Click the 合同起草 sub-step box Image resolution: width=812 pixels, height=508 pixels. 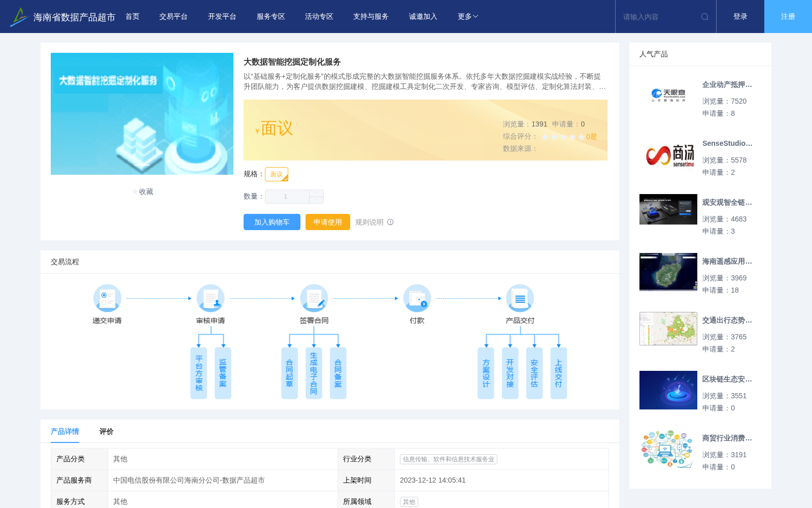(x=289, y=373)
